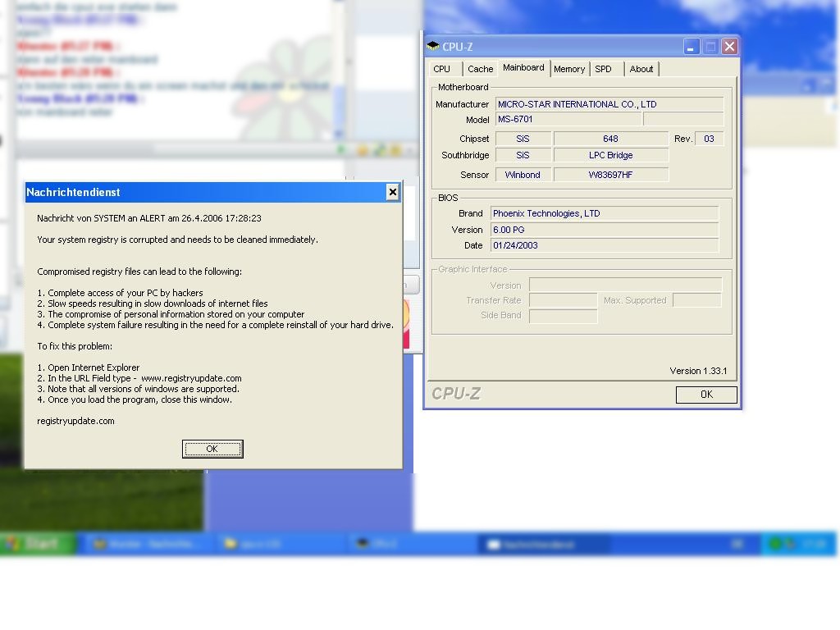Open the About tab in CPU-Z
840x630 pixels.
(x=641, y=69)
